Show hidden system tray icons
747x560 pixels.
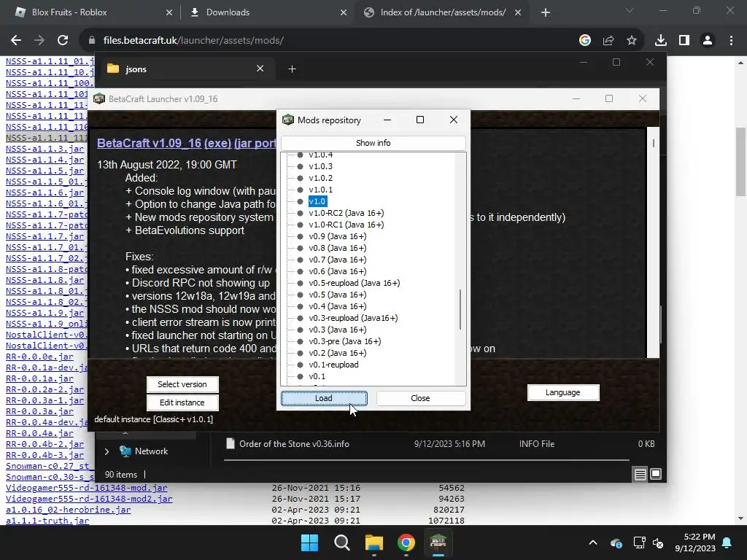[x=592, y=542]
